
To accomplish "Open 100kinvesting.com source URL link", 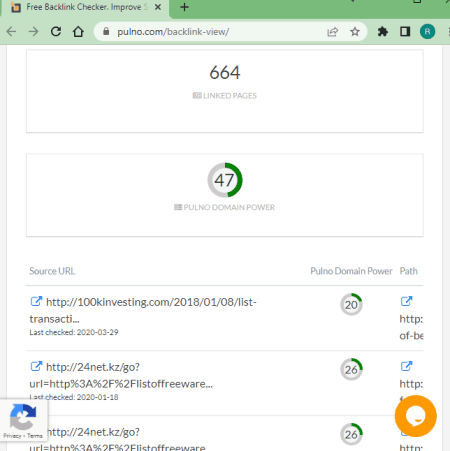I will point(143,310).
